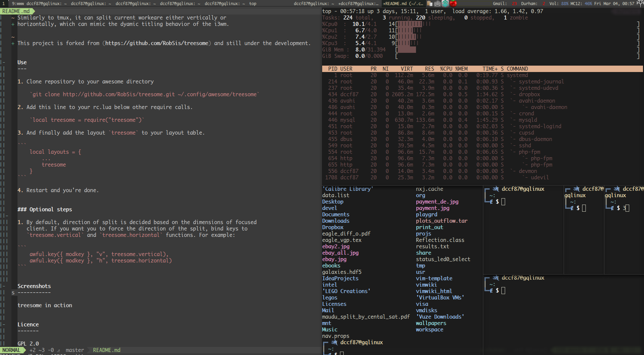Click the 'VirtualBox VMs' directory name
Screen dimensions: 644x355
click(440, 297)
